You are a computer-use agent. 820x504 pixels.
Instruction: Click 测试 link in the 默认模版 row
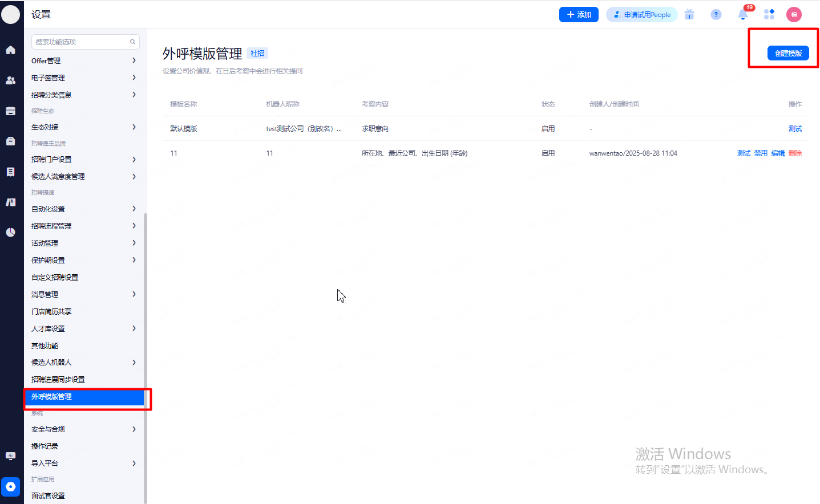[x=795, y=129]
